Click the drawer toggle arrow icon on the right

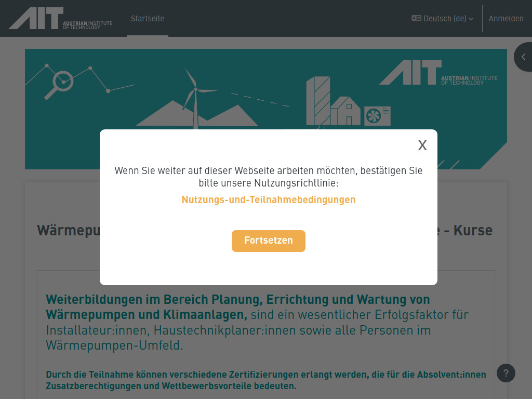click(523, 56)
